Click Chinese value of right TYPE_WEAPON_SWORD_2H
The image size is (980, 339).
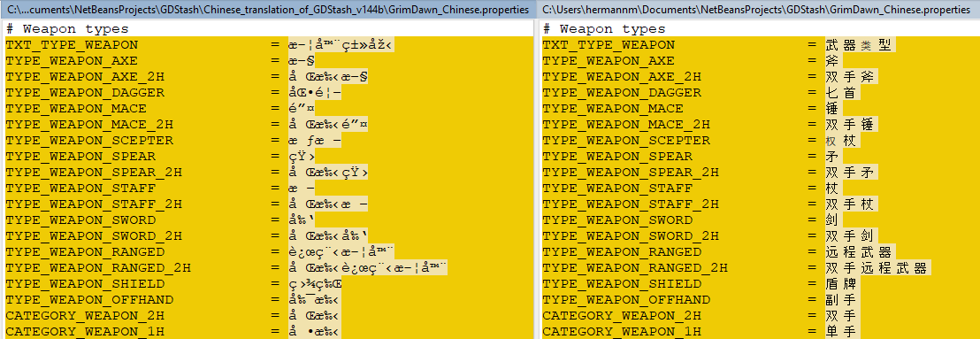point(851,235)
